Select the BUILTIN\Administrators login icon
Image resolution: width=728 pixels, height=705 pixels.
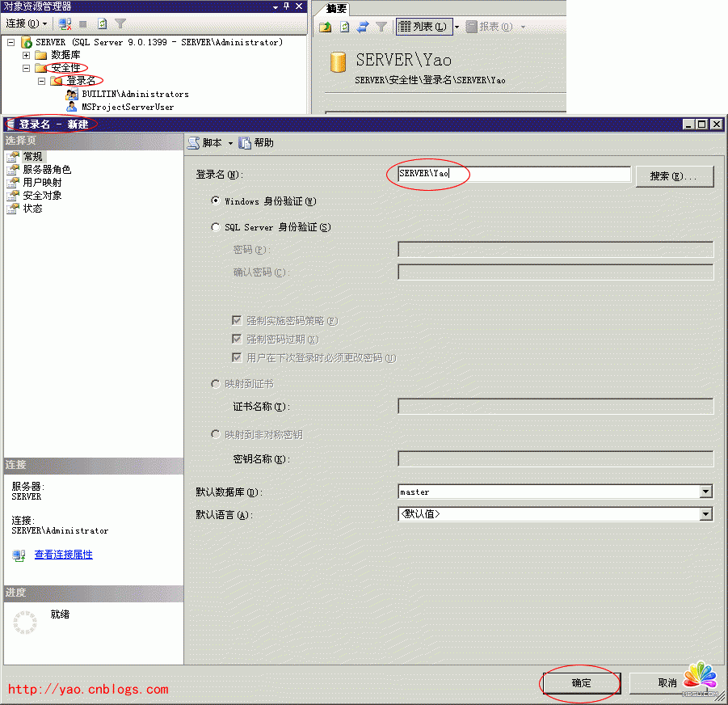pyautogui.click(x=73, y=95)
